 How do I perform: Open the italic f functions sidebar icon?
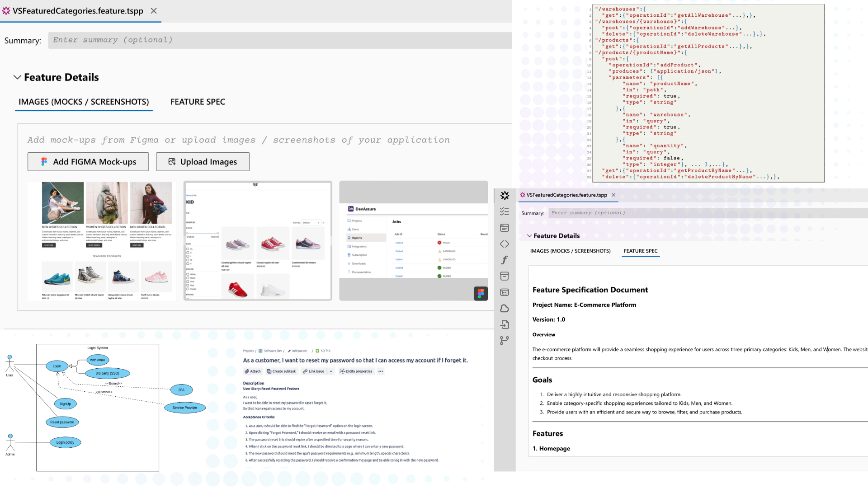point(505,260)
